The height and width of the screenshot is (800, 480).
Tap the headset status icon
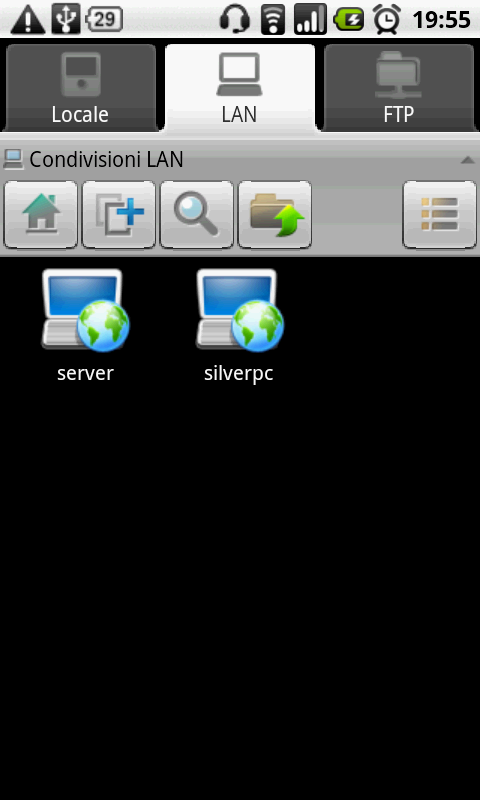[x=235, y=20]
